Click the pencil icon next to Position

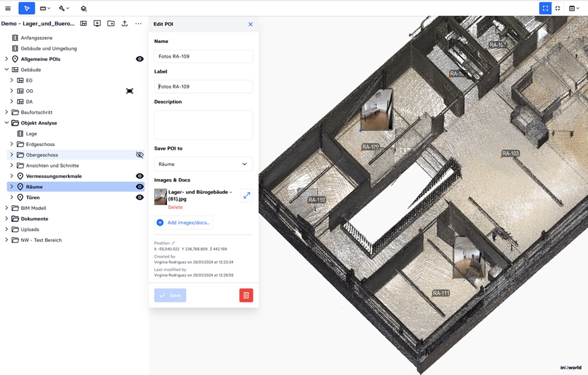pyautogui.click(x=173, y=243)
